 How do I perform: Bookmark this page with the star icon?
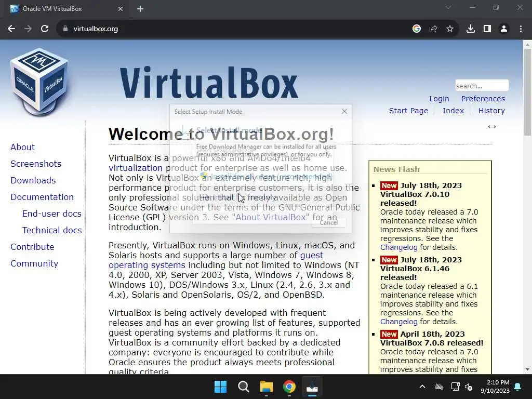click(450, 29)
